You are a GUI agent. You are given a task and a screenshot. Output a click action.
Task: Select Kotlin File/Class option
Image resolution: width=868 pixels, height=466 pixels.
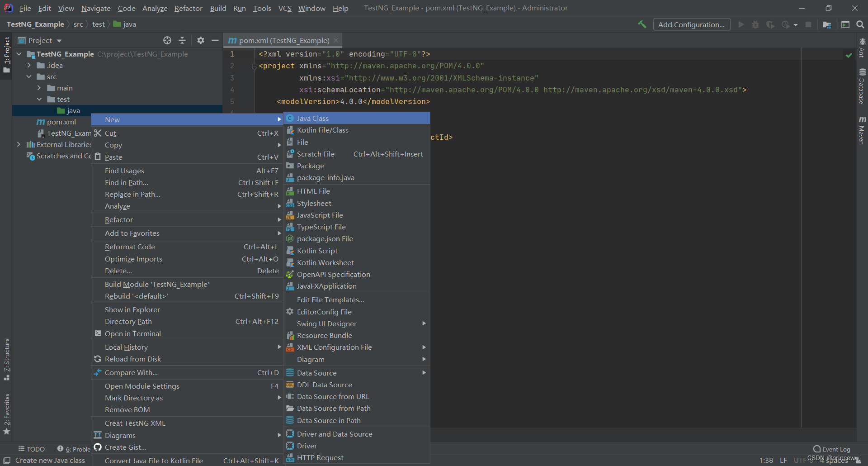click(x=357, y=130)
